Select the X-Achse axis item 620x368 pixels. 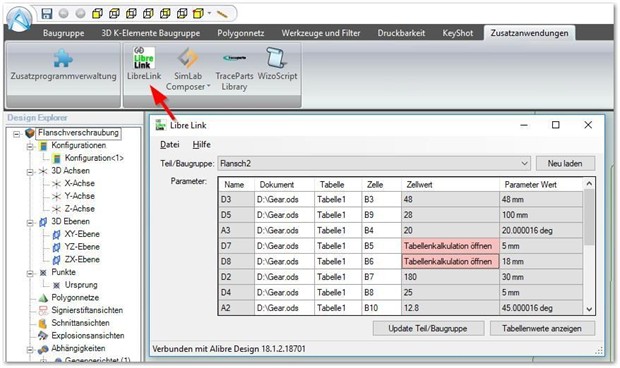pyautogui.click(x=79, y=183)
